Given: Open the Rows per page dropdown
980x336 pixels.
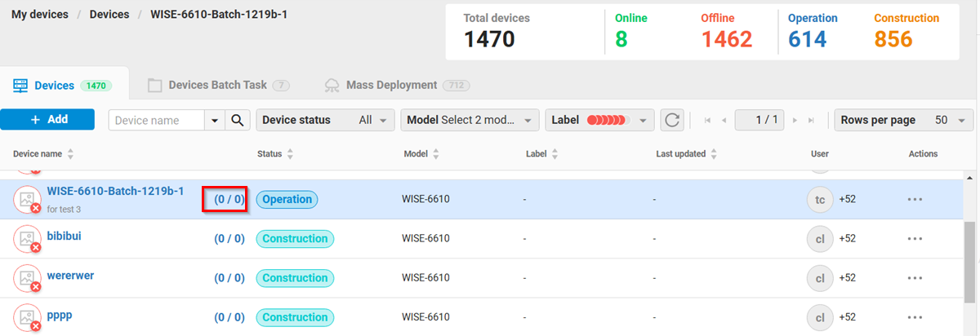Looking at the screenshot, I should pos(903,121).
